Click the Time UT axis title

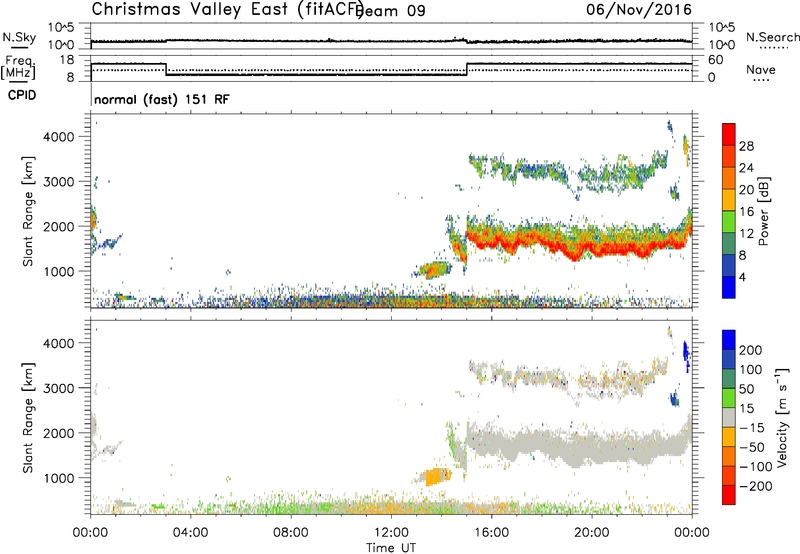tap(391, 548)
